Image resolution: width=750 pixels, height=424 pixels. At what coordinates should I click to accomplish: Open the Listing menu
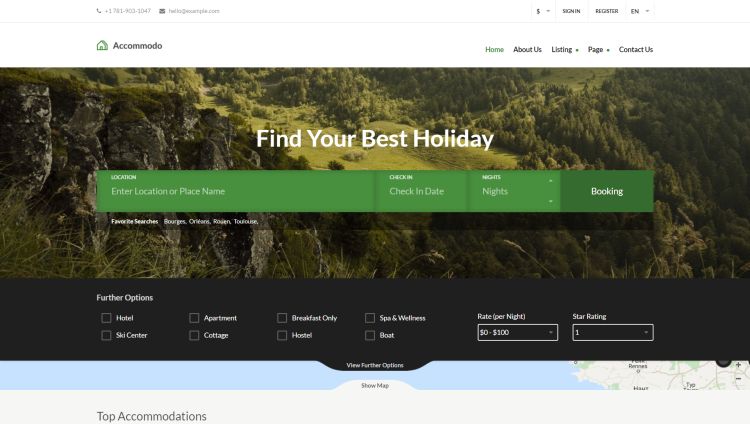tap(564, 49)
